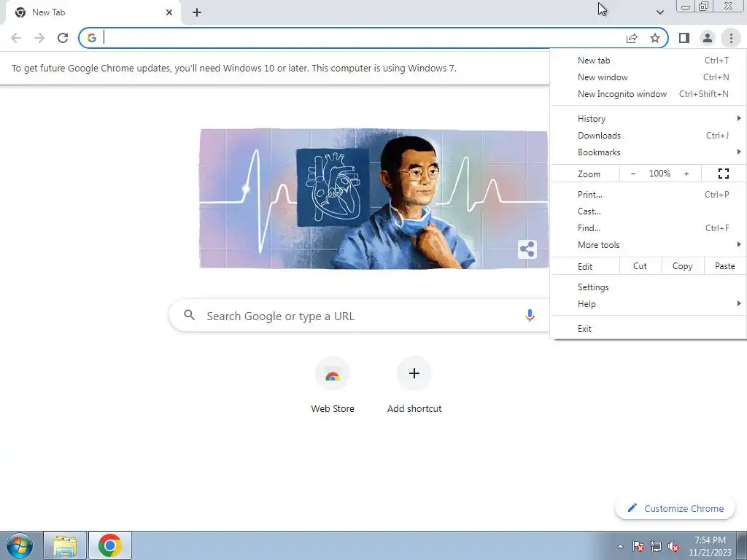Click the Customize Chrome button
Screen dimensions: 747x560
(675, 508)
